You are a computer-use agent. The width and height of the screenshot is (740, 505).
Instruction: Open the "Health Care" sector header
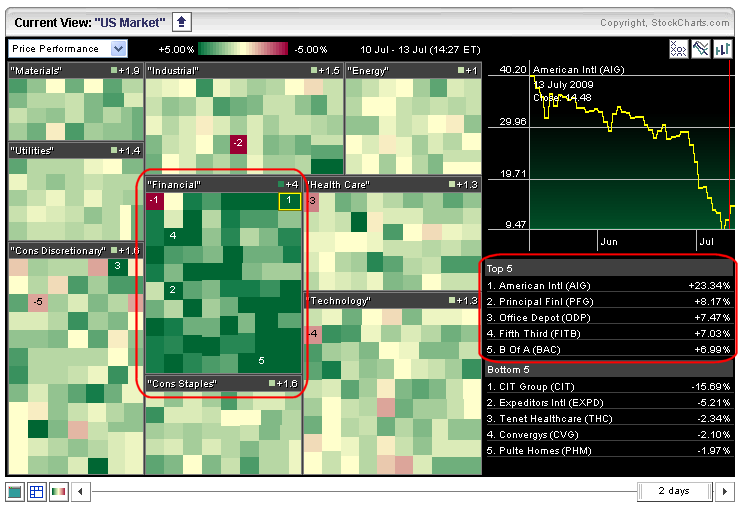(393, 185)
